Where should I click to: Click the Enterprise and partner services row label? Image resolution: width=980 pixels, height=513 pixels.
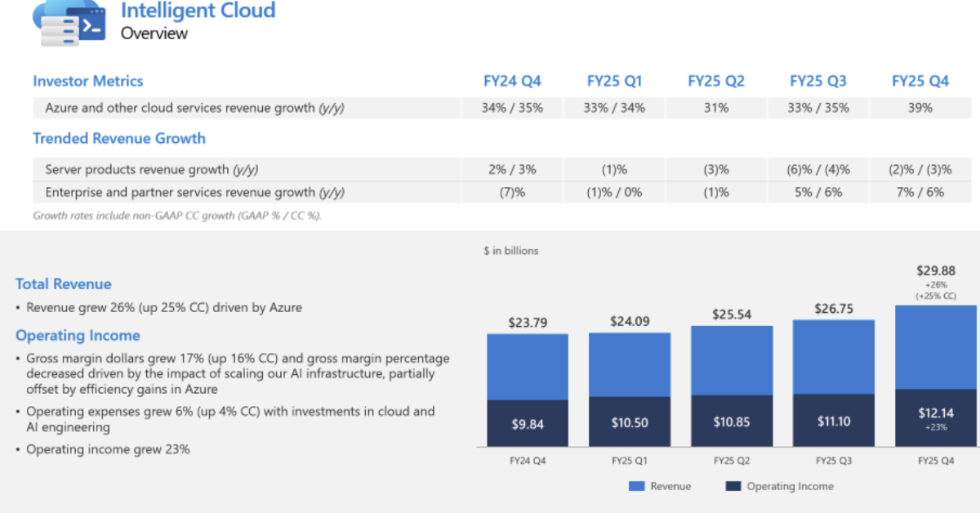[x=194, y=192]
